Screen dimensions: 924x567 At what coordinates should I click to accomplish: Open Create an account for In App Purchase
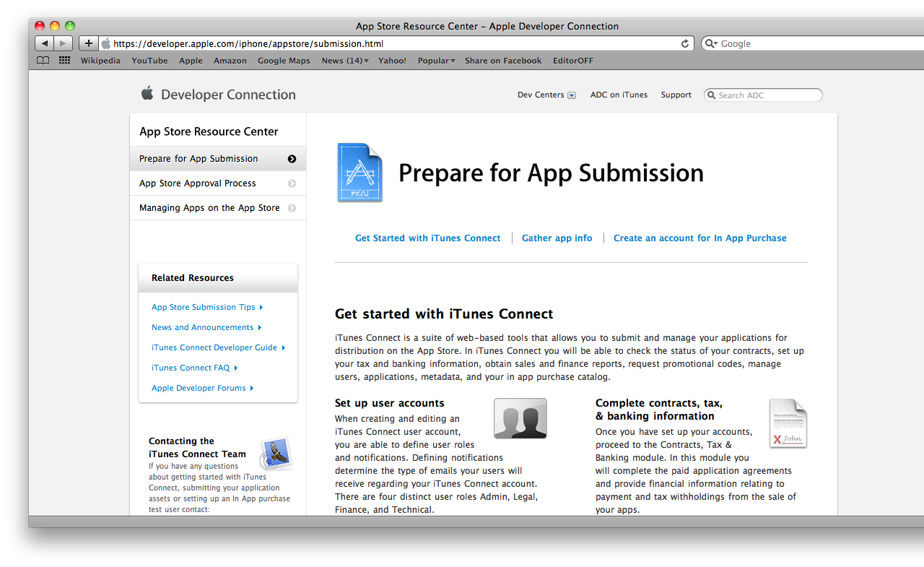pyautogui.click(x=700, y=238)
